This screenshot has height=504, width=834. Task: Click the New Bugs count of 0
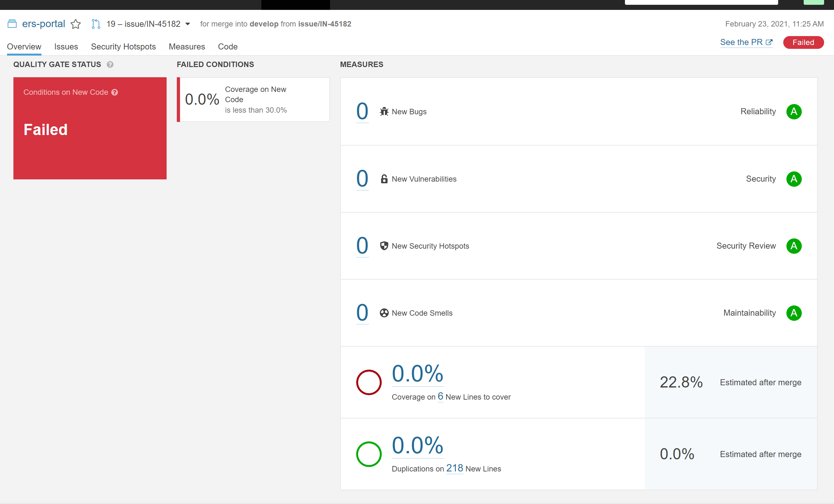pos(362,111)
